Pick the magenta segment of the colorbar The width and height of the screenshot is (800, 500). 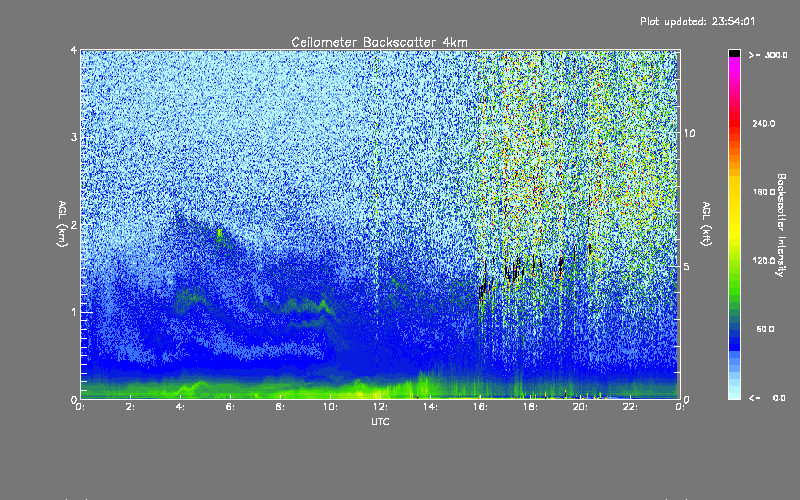click(x=734, y=63)
